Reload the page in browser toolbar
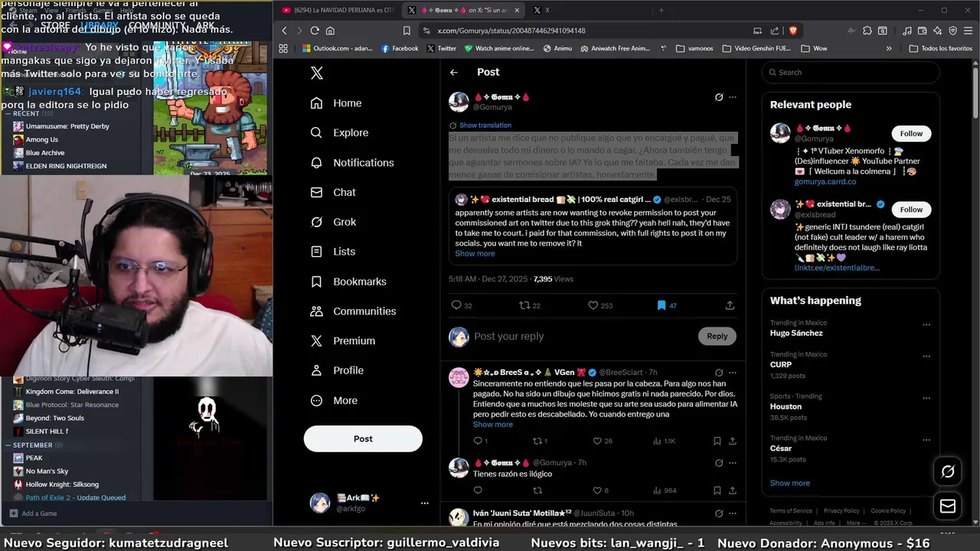The image size is (980, 551). coord(315,31)
